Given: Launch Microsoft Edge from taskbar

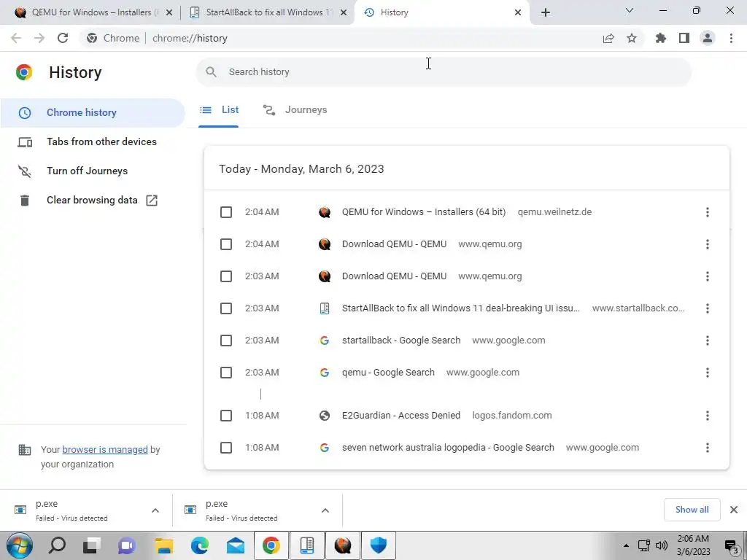Looking at the screenshot, I should pos(200,545).
